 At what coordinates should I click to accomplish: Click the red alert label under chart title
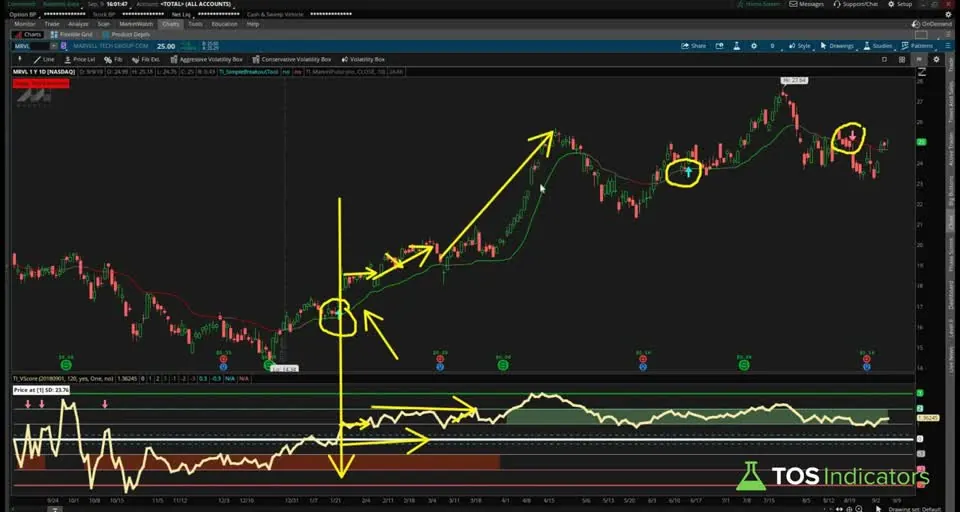click(41, 84)
